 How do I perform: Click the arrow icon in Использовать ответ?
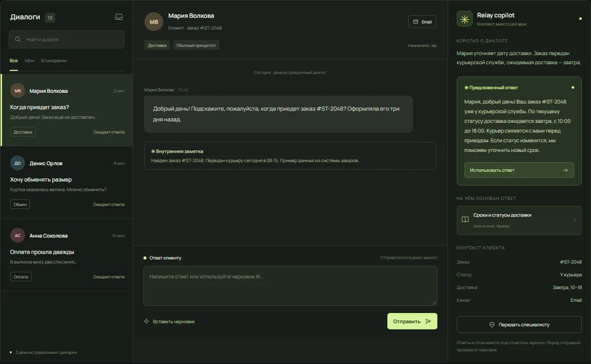(565, 170)
